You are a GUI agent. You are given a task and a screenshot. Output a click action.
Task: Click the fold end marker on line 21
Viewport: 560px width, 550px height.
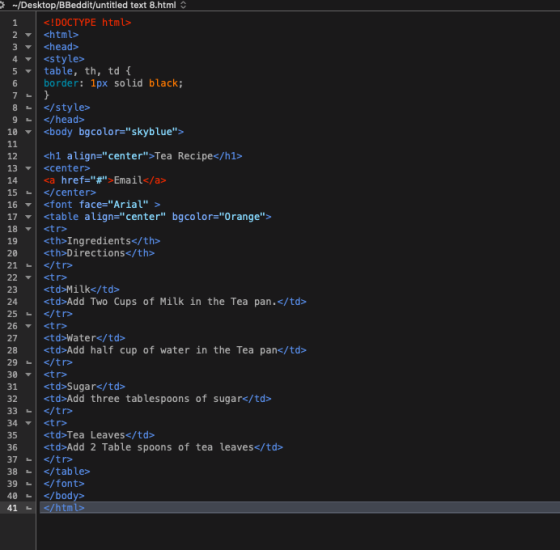coord(29,266)
